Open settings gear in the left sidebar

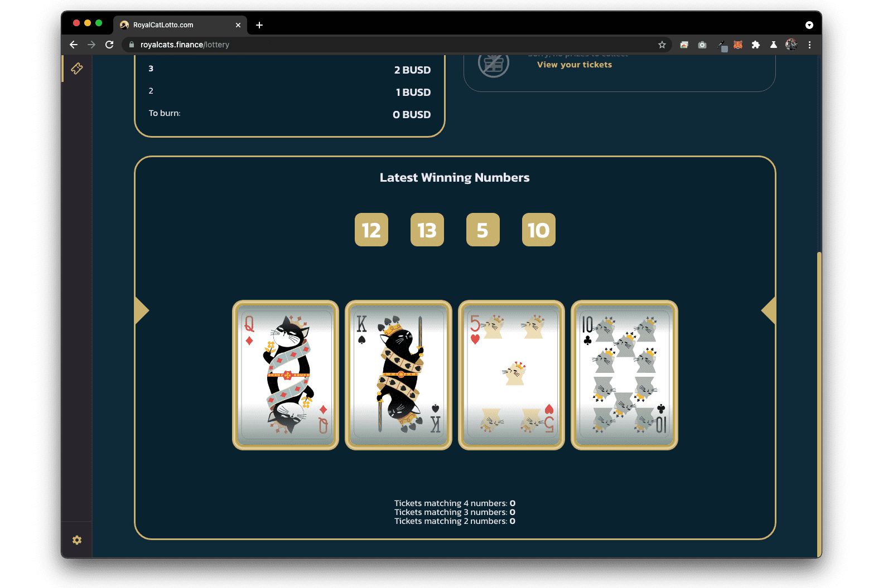coord(77,540)
